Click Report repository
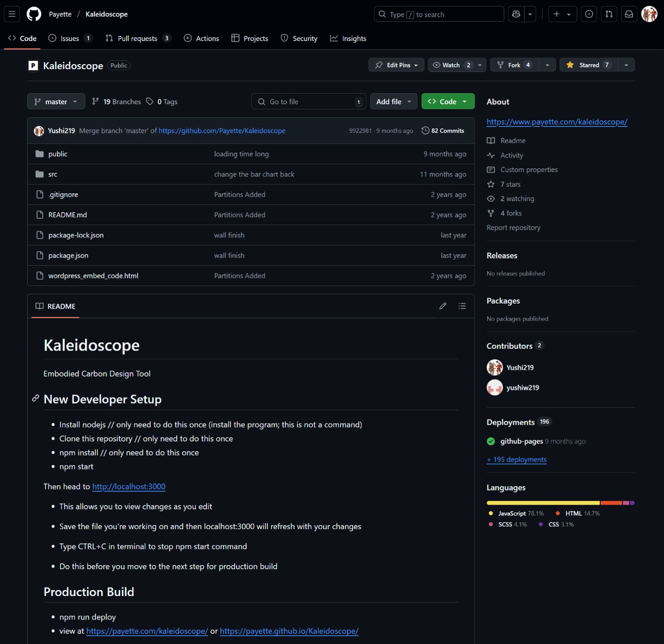The image size is (664, 644). [514, 227]
